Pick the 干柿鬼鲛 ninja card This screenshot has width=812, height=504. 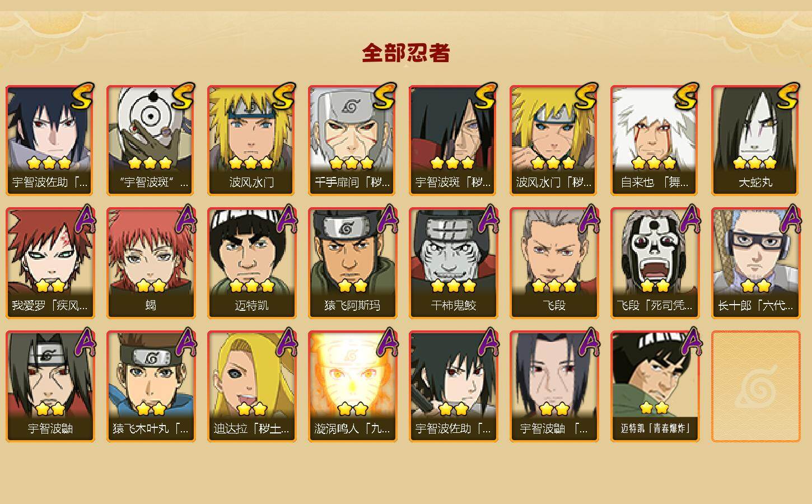[453, 264]
